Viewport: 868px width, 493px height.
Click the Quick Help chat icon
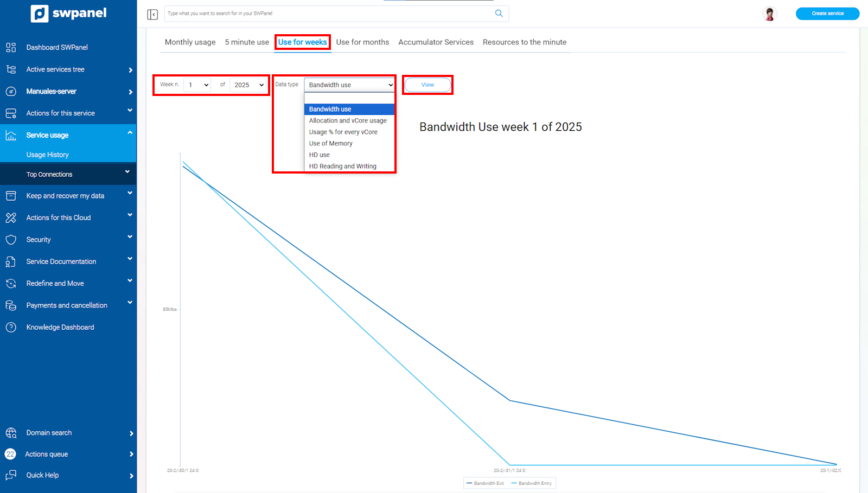[x=11, y=475]
